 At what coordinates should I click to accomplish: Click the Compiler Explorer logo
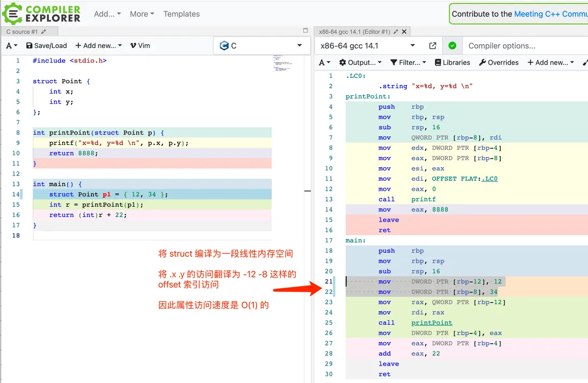(x=41, y=14)
